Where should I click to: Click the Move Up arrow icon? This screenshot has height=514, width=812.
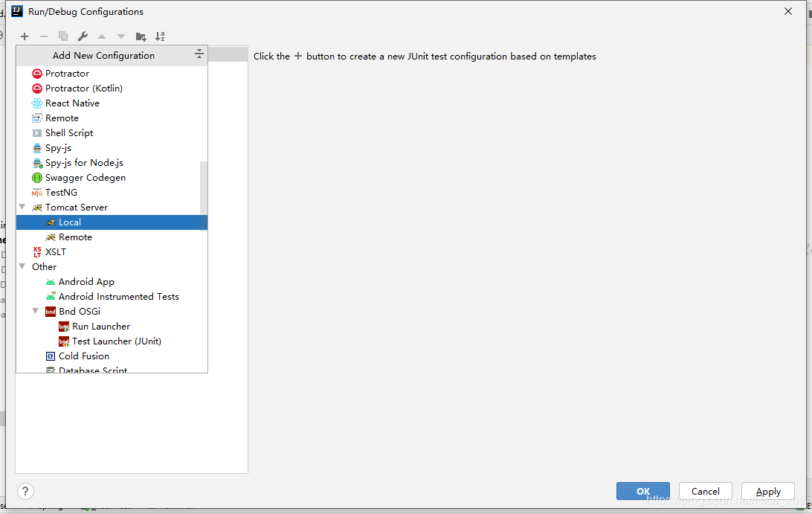coord(102,36)
